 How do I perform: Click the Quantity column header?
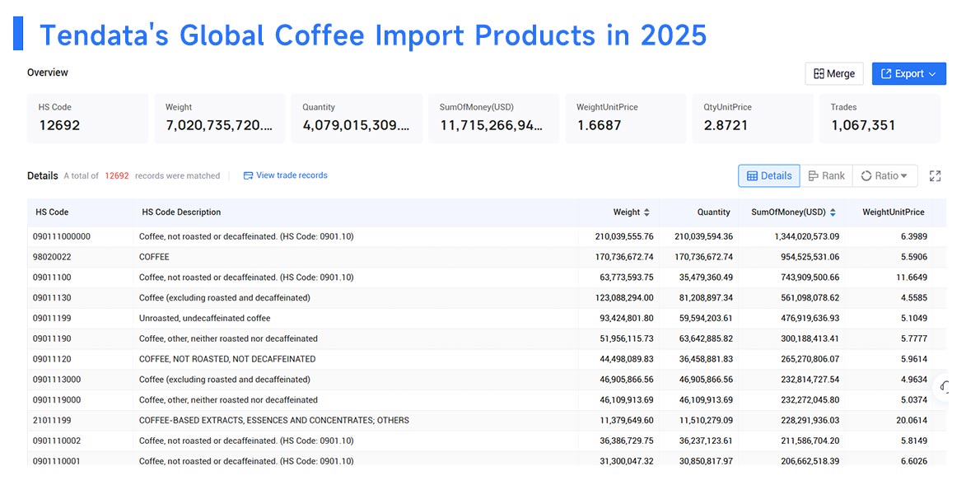pos(714,212)
